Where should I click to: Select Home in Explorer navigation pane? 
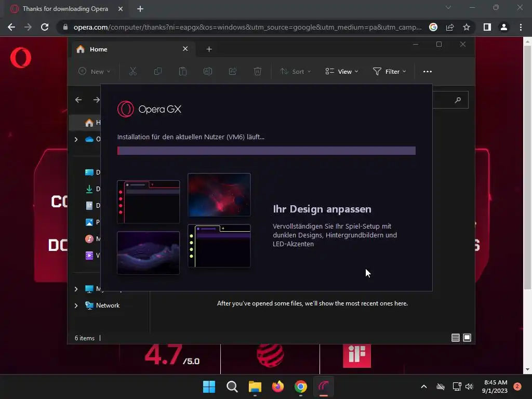point(85,123)
